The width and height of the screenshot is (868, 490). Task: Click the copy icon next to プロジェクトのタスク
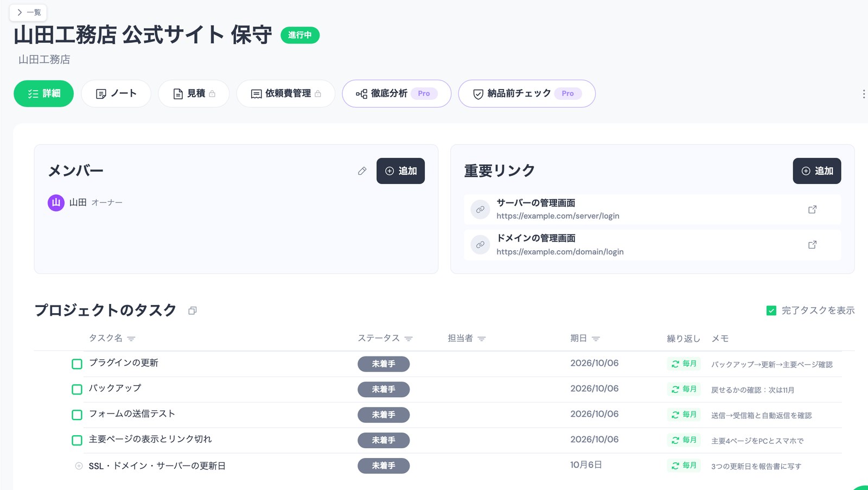[192, 310]
